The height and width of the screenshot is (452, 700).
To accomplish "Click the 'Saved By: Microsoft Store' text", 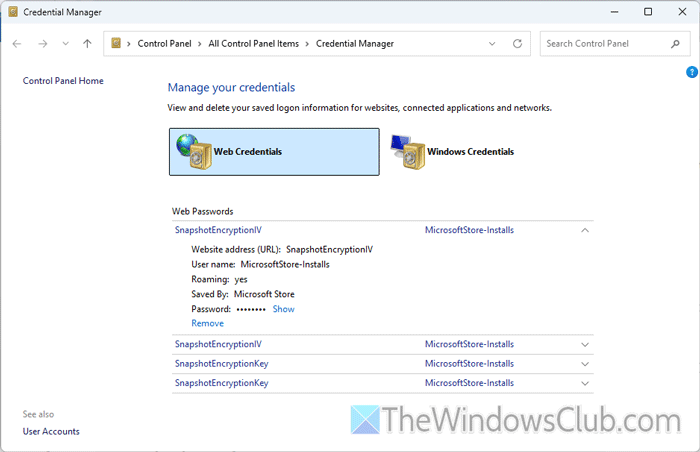I will click(243, 294).
